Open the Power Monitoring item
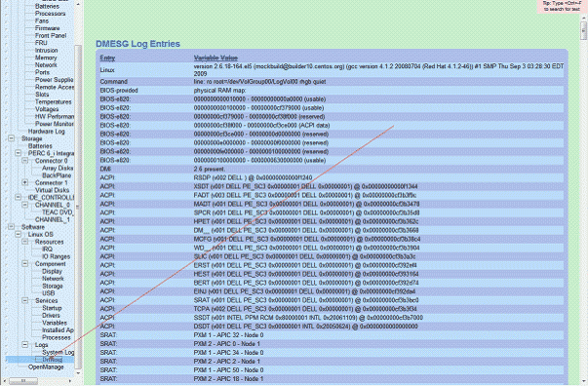Image resolution: width=588 pixels, height=386 pixels. [55, 124]
